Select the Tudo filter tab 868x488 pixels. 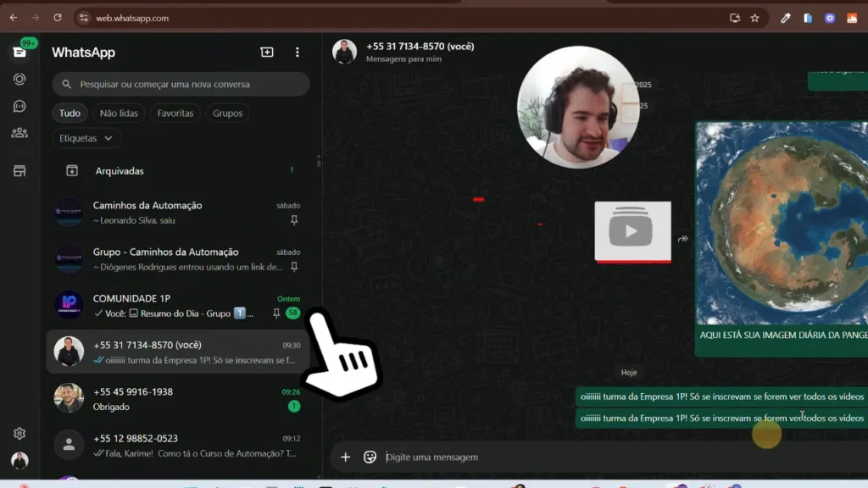tap(70, 114)
